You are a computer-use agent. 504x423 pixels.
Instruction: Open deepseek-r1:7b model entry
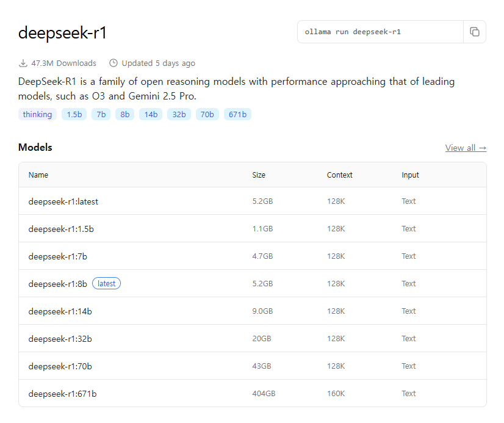[58, 256]
